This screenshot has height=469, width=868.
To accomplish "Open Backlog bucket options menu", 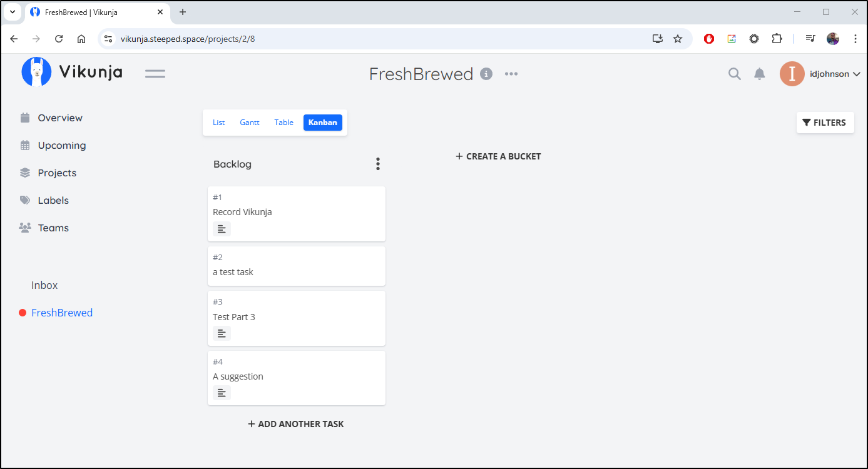I will point(377,164).
